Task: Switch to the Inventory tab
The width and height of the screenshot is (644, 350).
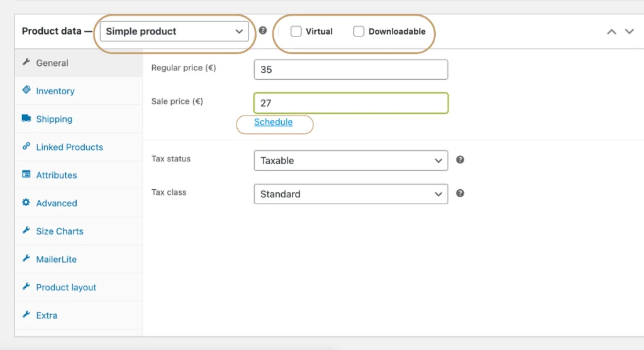Action: [x=79, y=91]
